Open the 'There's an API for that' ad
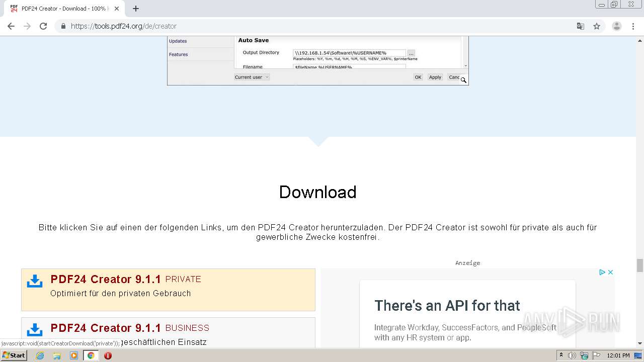 [x=447, y=306]
